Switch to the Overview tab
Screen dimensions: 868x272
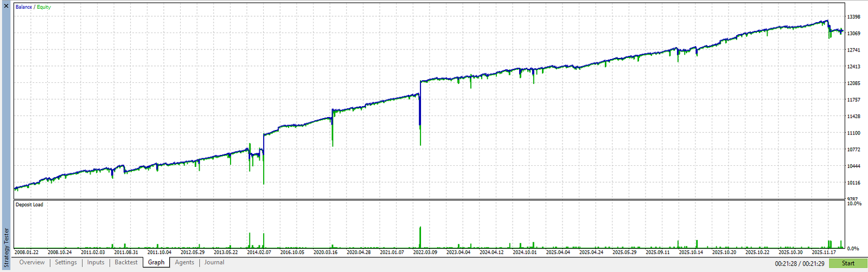[32, 262]
